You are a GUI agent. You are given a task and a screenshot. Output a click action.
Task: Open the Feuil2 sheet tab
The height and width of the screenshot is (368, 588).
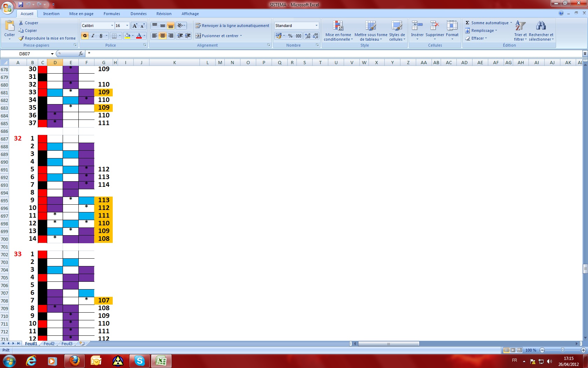(49, 343)
